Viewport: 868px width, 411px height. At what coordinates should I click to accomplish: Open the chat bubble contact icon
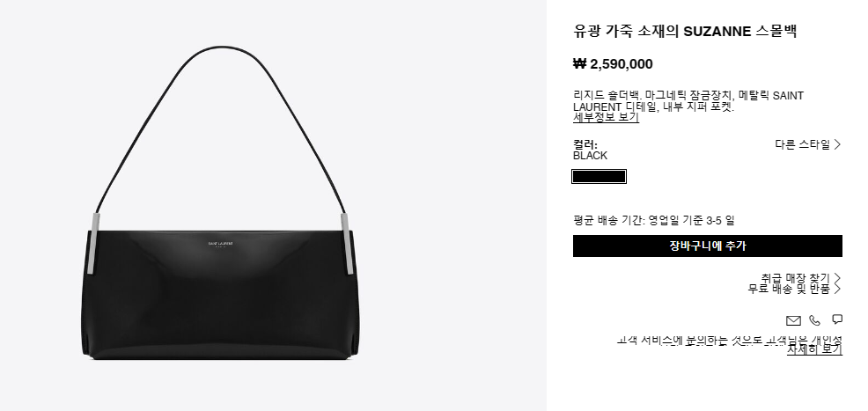pos(837,319)
